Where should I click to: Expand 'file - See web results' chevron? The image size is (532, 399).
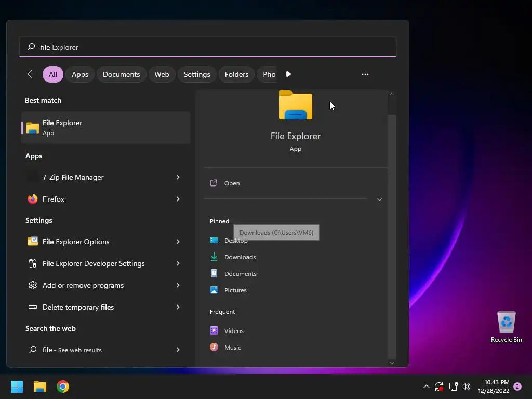[178, 350]
